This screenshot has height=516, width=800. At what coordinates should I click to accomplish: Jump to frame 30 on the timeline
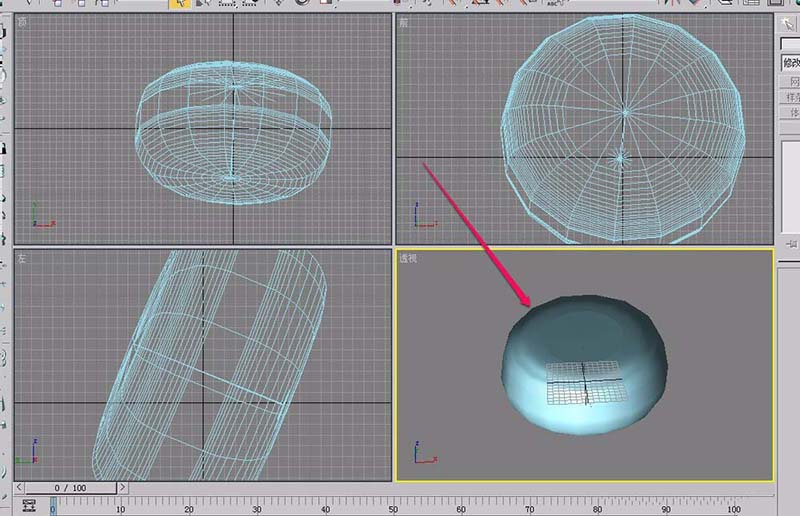[257, 509]
